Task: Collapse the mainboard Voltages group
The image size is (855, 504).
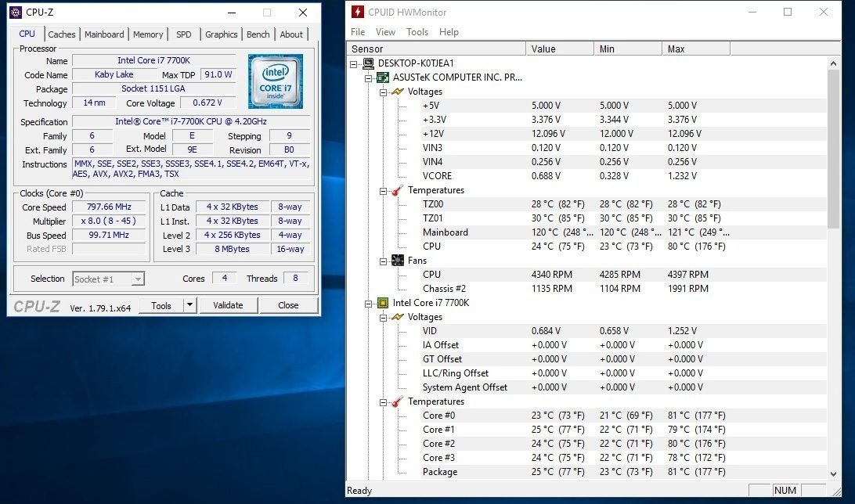Action: (384, 92)
